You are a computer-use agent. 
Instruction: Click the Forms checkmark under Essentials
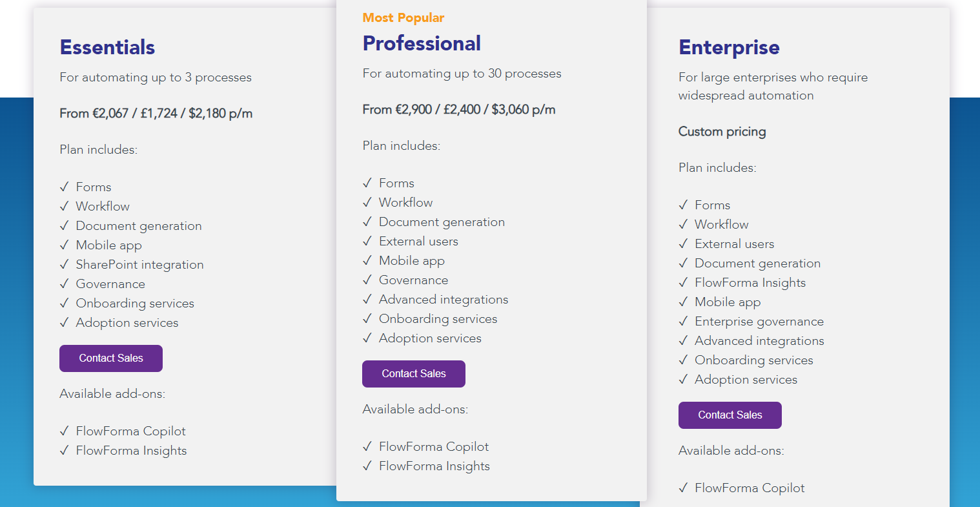tap(63, 187)
